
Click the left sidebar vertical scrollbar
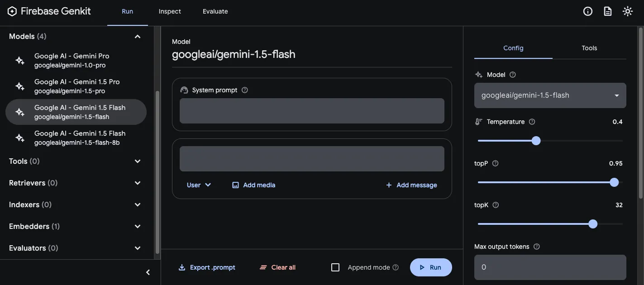157,172
